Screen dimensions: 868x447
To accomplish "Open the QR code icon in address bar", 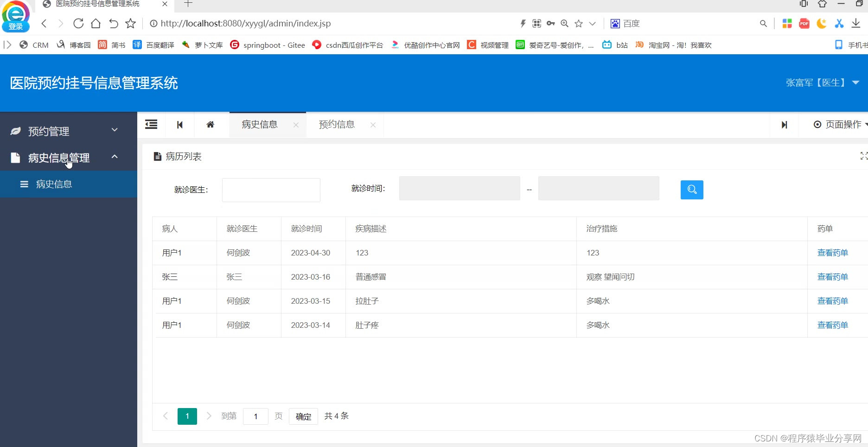I will pos(537,23).
